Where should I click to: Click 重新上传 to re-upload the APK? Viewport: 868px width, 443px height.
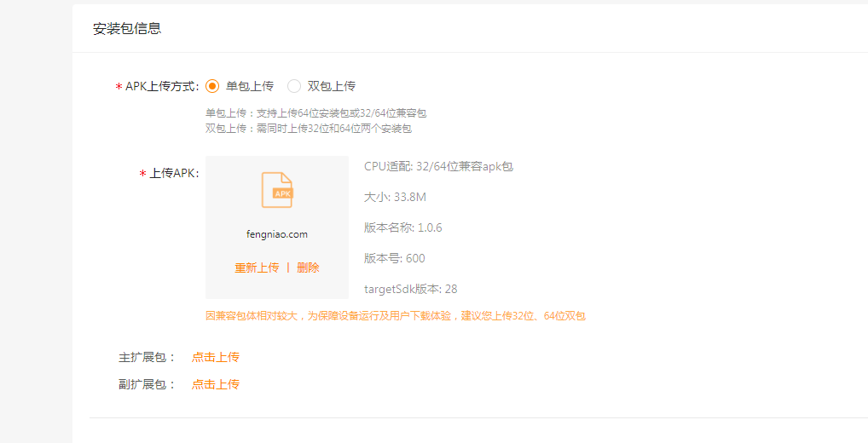pyautogui.click(x=257, y=268)
